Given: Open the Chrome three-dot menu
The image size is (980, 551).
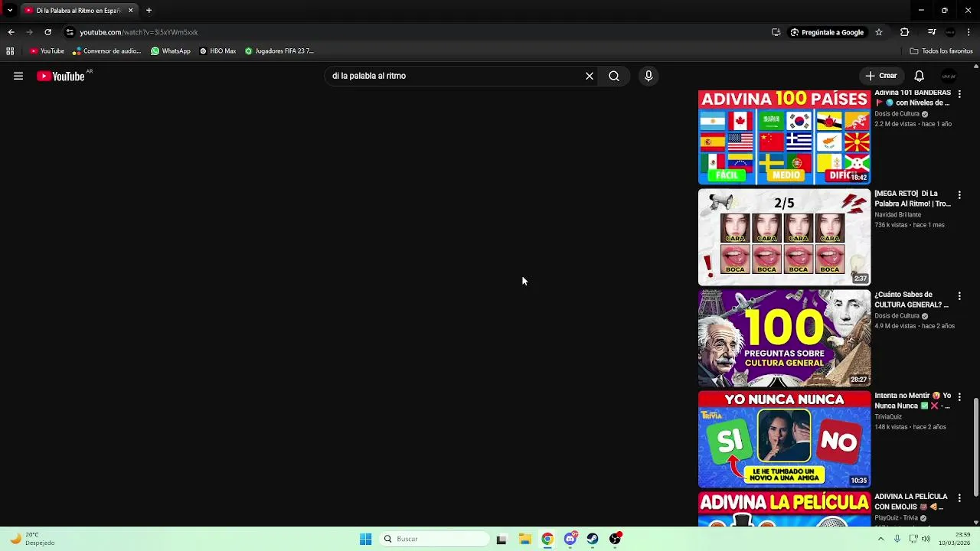Looking at the screenshot, I should (x=969, y=32).
